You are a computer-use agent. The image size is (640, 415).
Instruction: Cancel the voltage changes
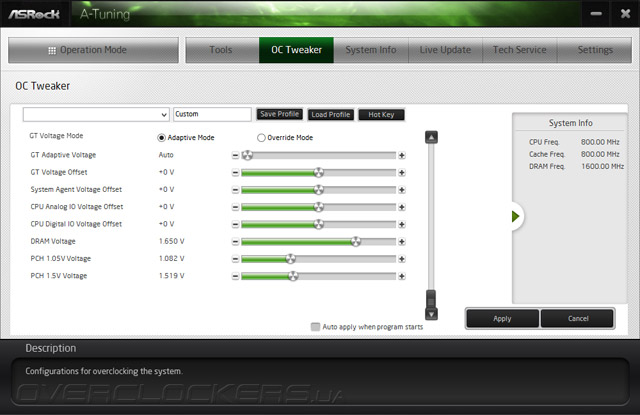click(578, 319)
